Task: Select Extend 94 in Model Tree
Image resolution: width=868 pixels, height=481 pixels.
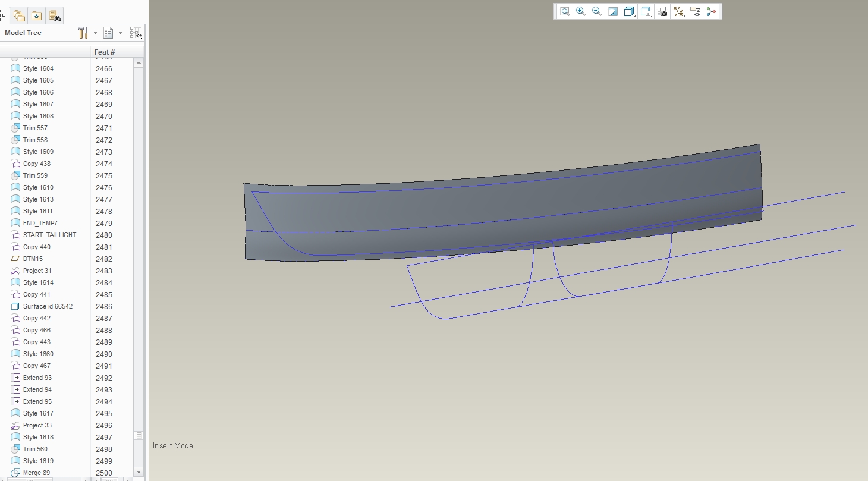Action: pos(37,389)
